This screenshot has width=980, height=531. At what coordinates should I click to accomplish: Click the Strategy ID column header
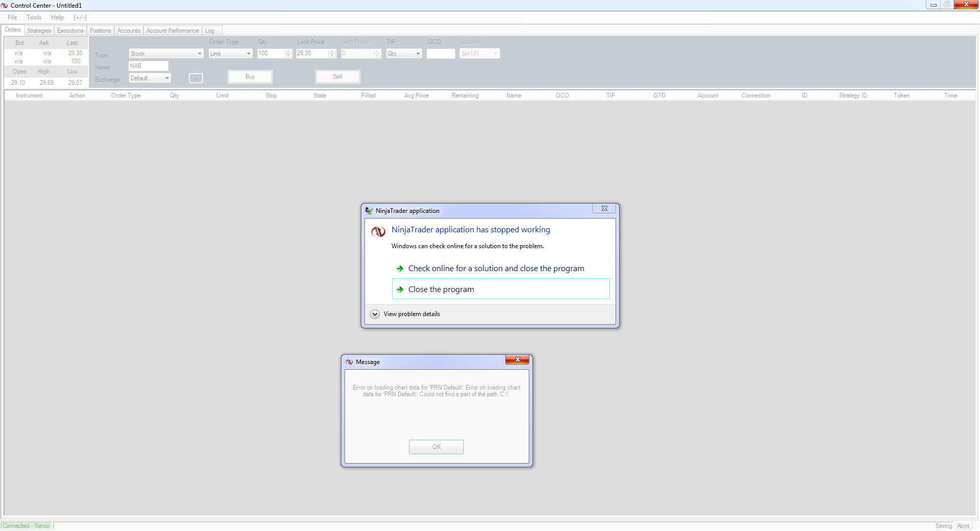pyautogui.click(x=853, y=95)
